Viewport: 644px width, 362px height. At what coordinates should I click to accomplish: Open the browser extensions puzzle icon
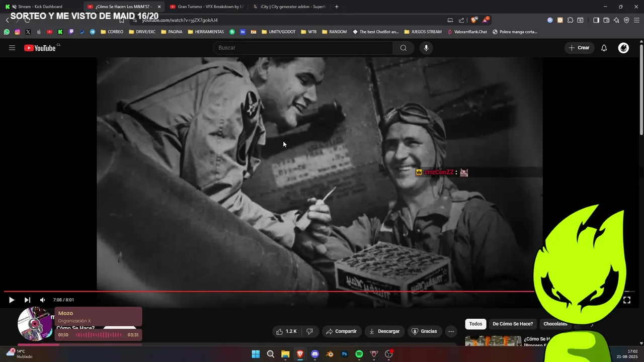pos(570,20)
